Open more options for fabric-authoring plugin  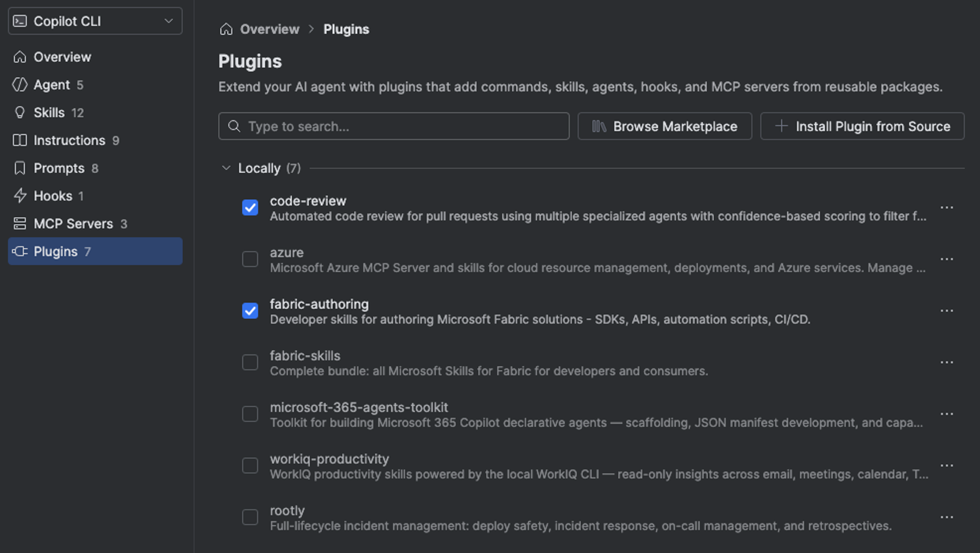coord(947,311)
